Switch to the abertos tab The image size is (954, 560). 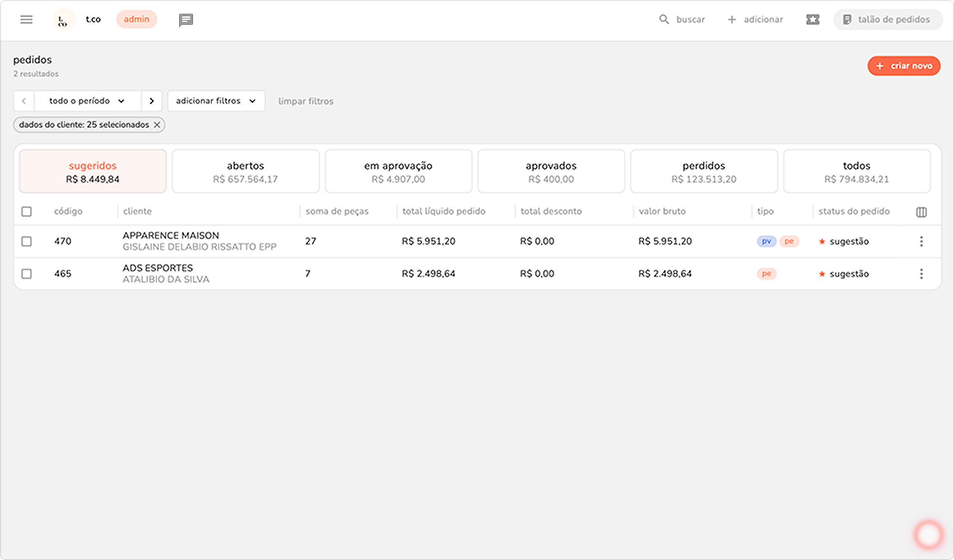[245, 171]
